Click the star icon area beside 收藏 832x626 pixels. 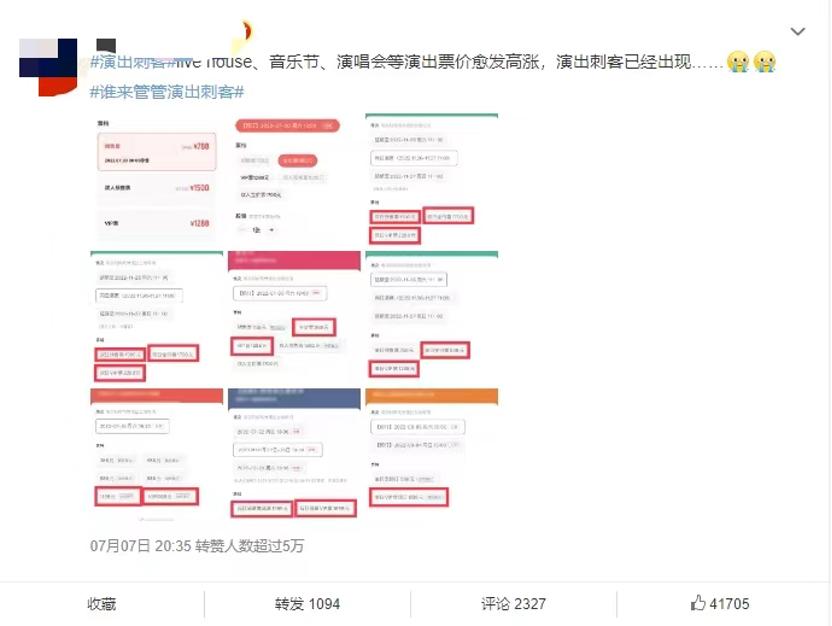[x=87, y=604]
